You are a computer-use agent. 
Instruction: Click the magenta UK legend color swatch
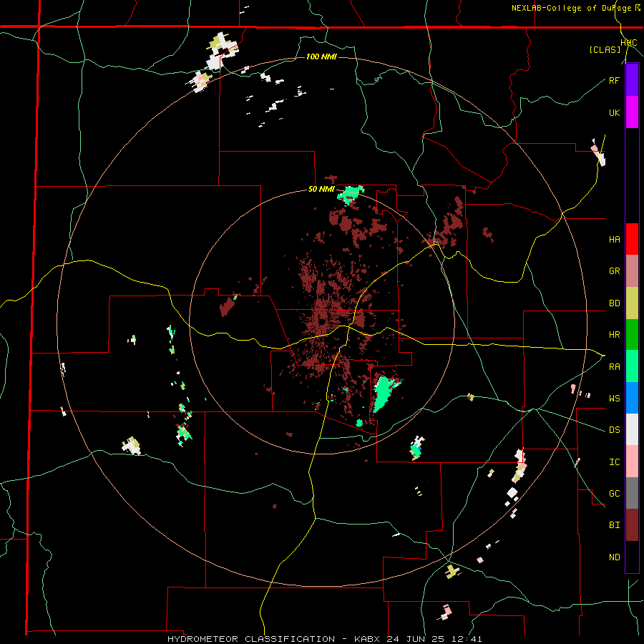tap(632, 112)
